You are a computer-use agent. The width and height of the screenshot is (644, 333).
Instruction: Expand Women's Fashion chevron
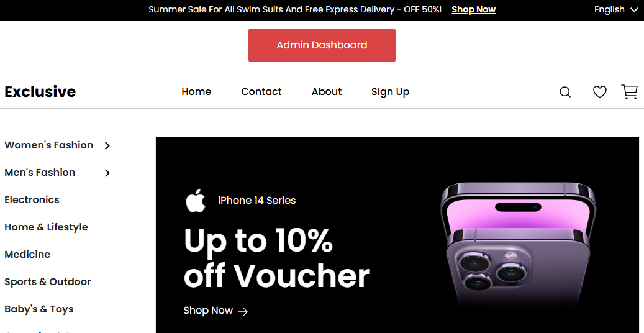[x=107, y=145]
